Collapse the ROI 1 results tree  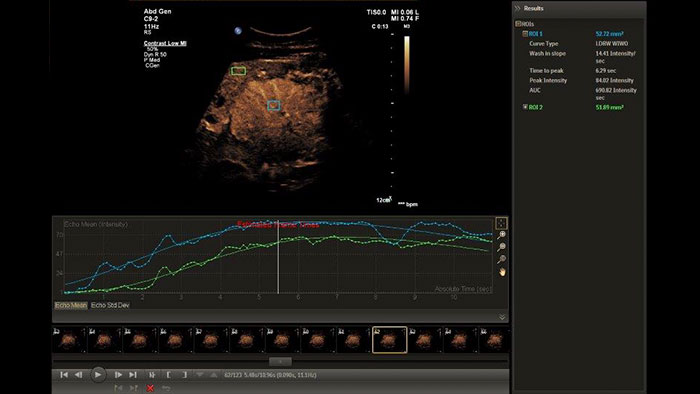pyautogui.click(x=525, y=34)
